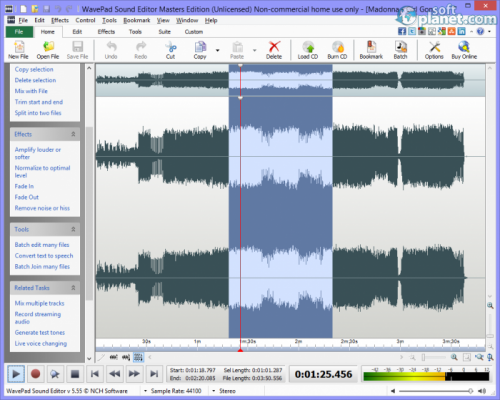
Task: Click the side panel scroll down arrow
Action: coord(89,359)
